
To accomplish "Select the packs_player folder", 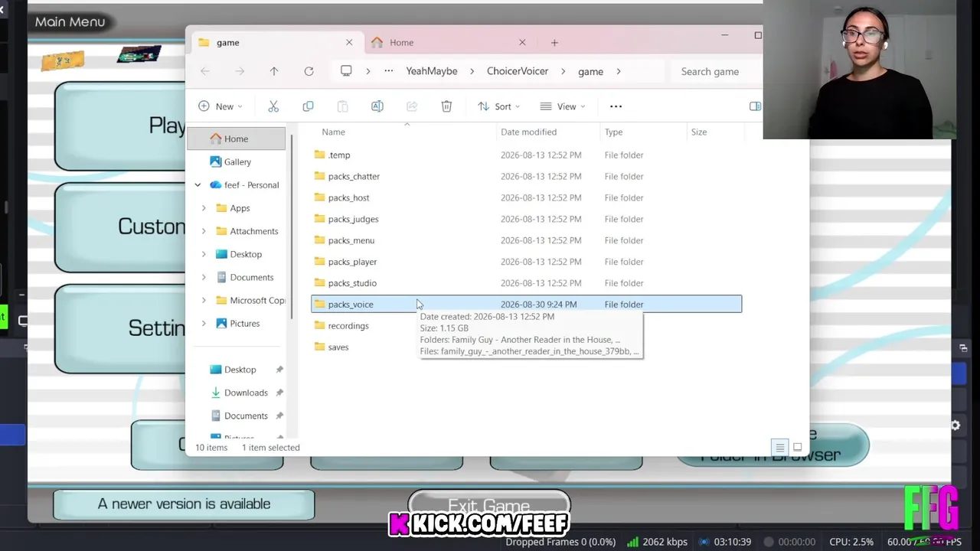I will 526,262.
